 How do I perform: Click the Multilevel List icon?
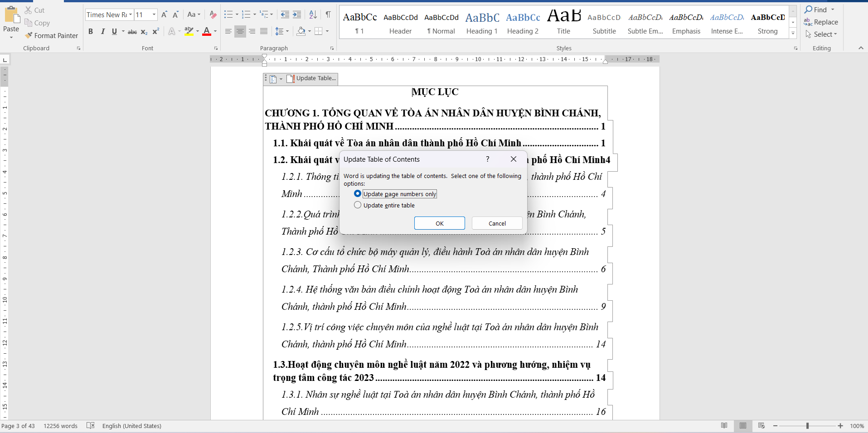click(264, 14)
